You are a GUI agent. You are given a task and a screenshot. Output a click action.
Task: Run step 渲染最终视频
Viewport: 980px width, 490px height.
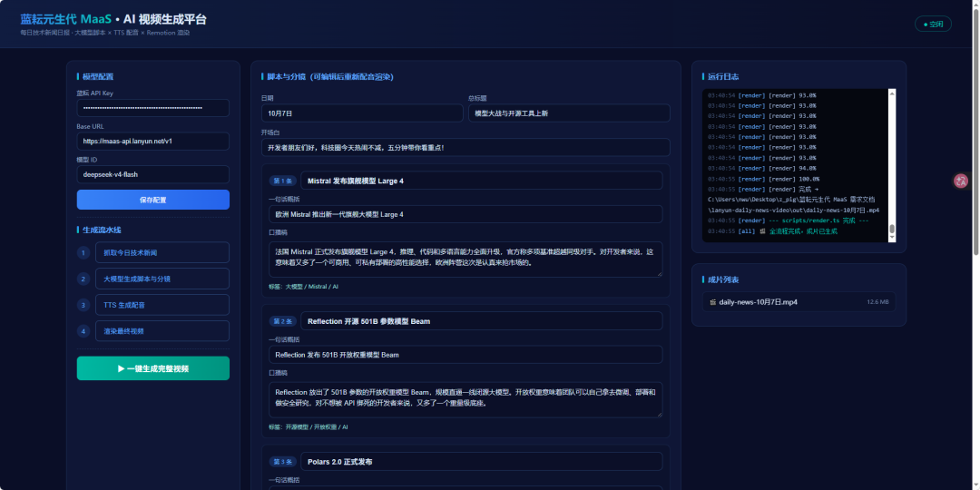click(x=162, y=331)
